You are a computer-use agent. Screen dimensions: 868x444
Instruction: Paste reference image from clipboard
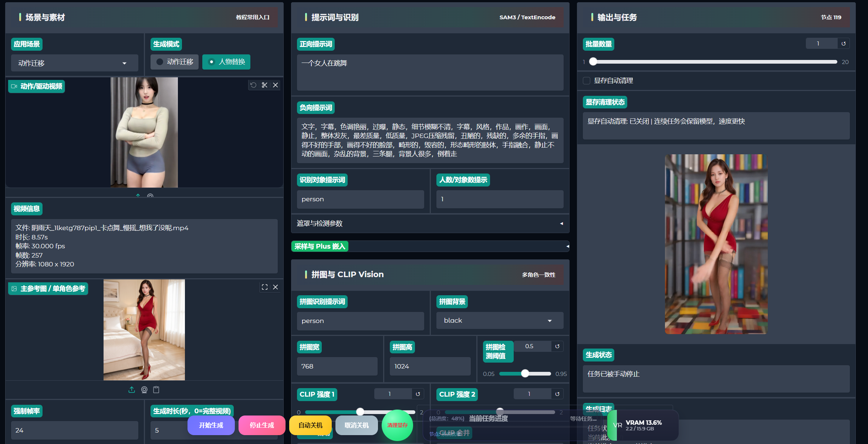(x=156, y=390)
